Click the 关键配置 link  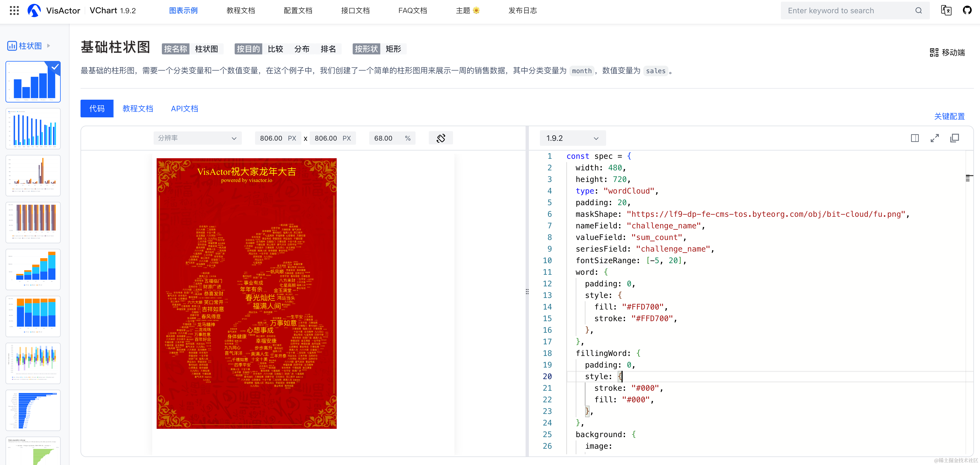pyautogui.click(x=949, y=116)
